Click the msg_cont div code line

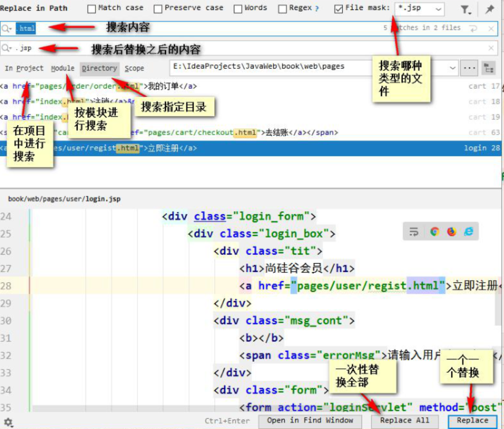click(284, 320)
